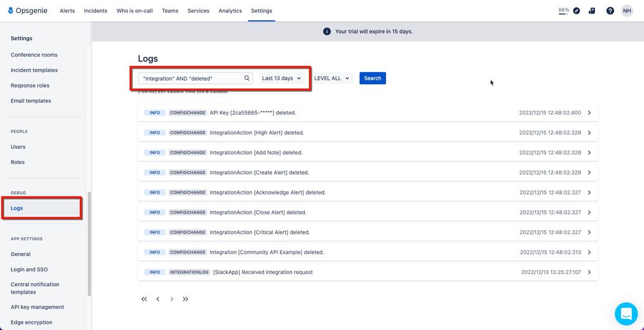This screenshot has width=644, height=330.
Task: Click the timestamp 2022/12/15 12:48:02.313
Action: coord(551,252)
